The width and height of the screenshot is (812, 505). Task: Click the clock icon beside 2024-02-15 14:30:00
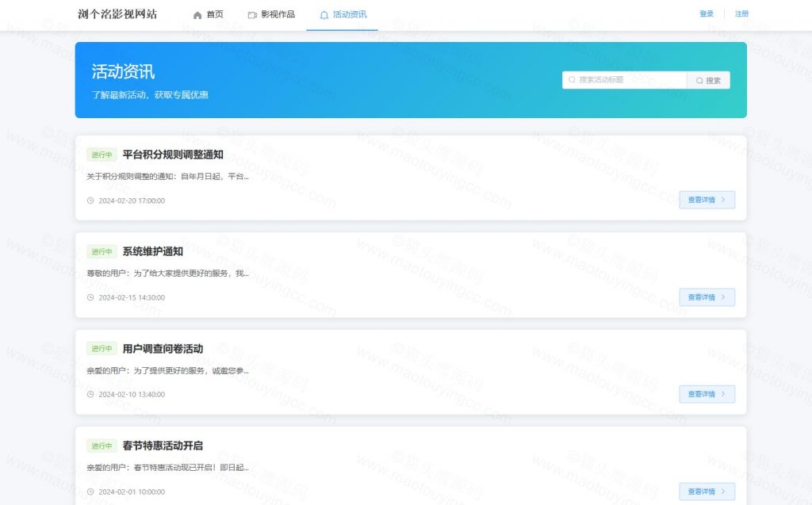pyautogui.click(x=90, y=297)
